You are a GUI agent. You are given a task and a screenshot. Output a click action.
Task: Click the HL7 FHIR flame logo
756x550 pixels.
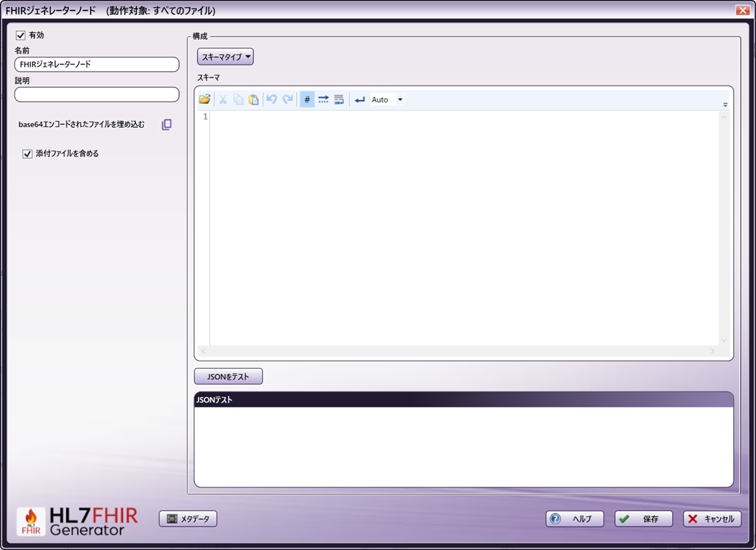point(29,518)
